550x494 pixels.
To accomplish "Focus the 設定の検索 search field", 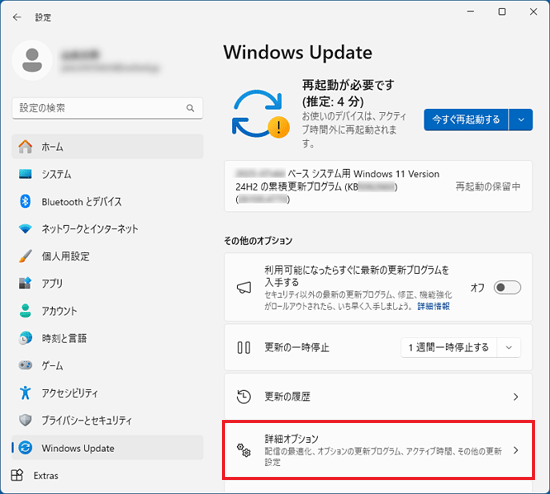I will (x=107, y=108).
